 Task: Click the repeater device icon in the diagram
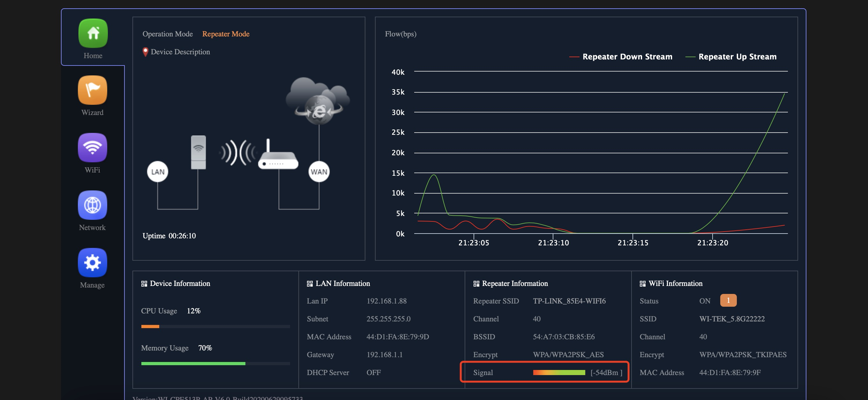(x=198, y=152)
